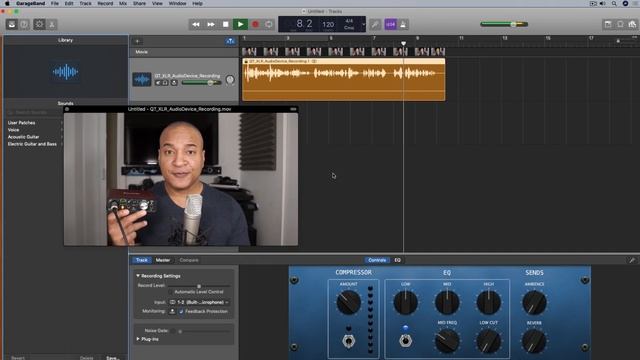The height and width of the screenshot is (360, 640).
Task: Switch to the EQ view
Action: coord(398,260)
